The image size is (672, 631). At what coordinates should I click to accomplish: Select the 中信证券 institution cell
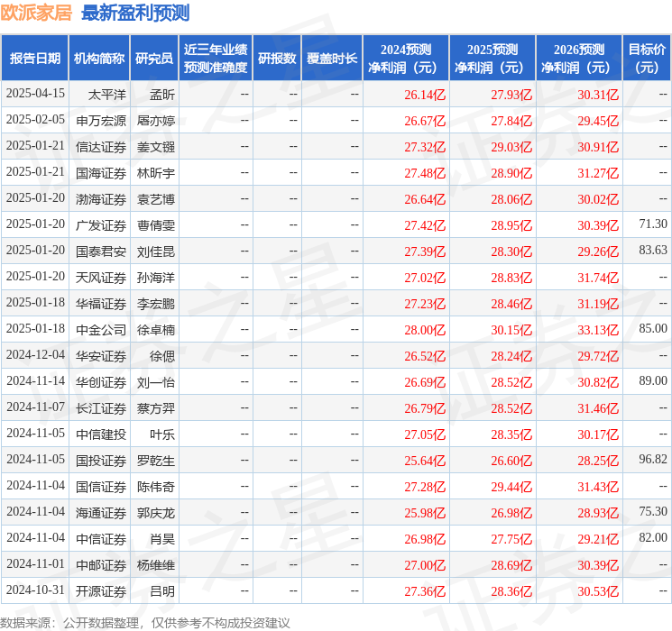[101, 539]
